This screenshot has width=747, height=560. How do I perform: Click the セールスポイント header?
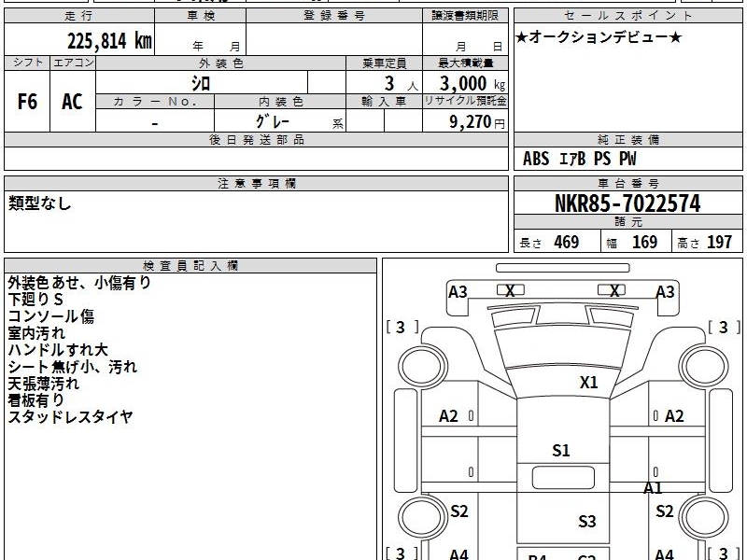[627, 16]
